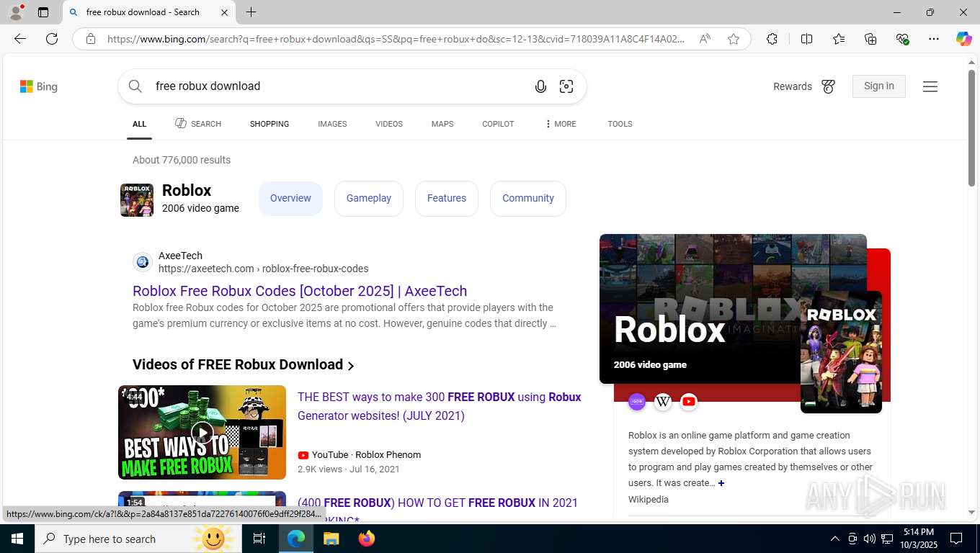
Task: Search using voice microphone icon
Action: pyautogui.click(x=540, y=86)
